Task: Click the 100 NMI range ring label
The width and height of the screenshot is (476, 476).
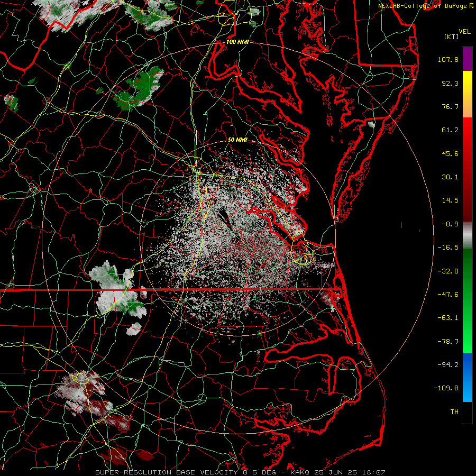Action: [x=237, y=42]
